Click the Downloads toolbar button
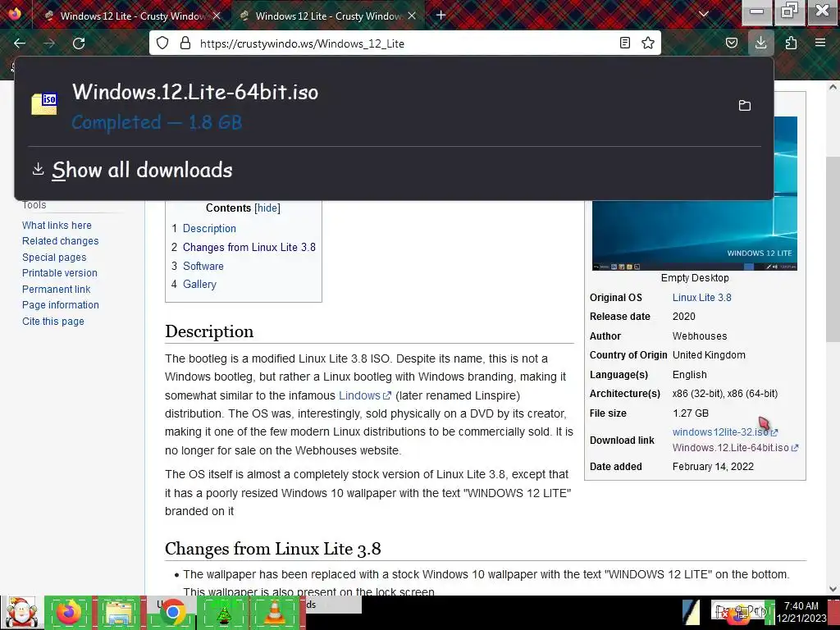This screenshot has height=630, width=840. 760,43
